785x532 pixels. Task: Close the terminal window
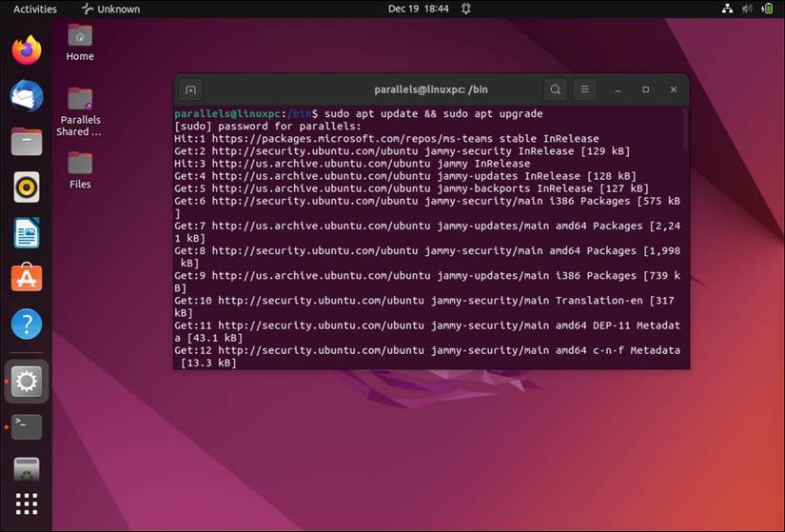click(674, 89)
